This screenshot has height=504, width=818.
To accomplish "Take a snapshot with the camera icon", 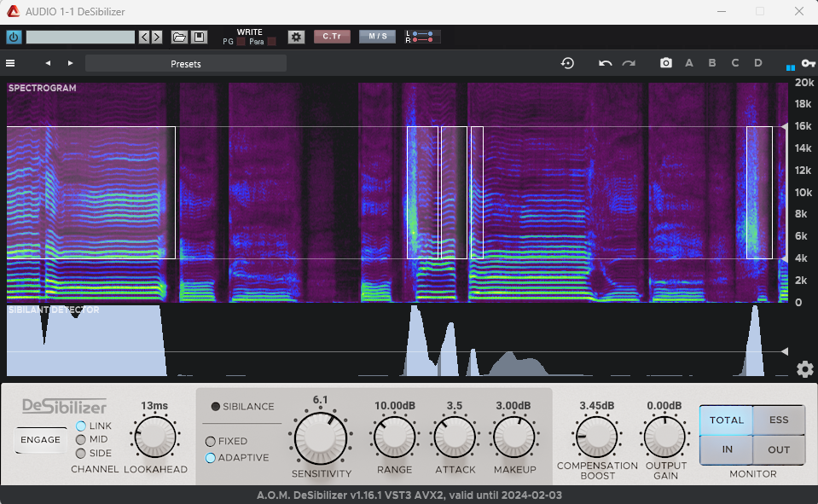I will point(666,63).
